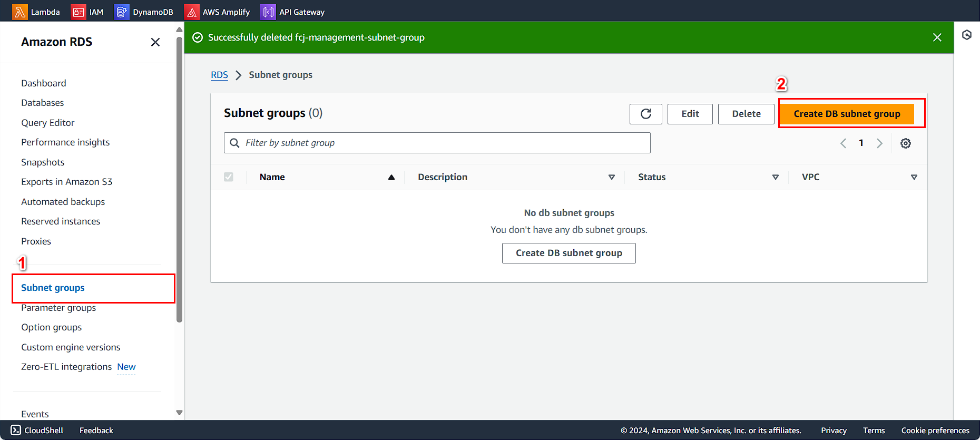The image size is (980, 440).
Task: Click the Filter by subnet group field
Action: [x=437, y=143]
